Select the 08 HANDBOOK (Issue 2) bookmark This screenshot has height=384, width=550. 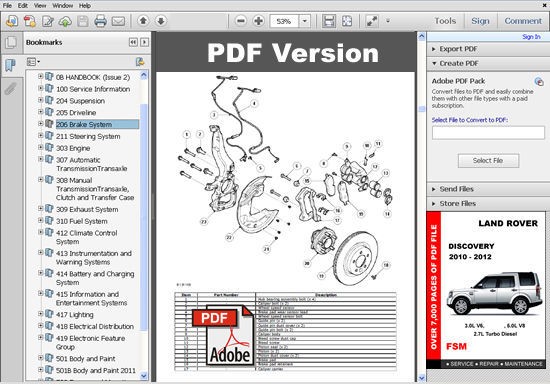pos(93,77)
